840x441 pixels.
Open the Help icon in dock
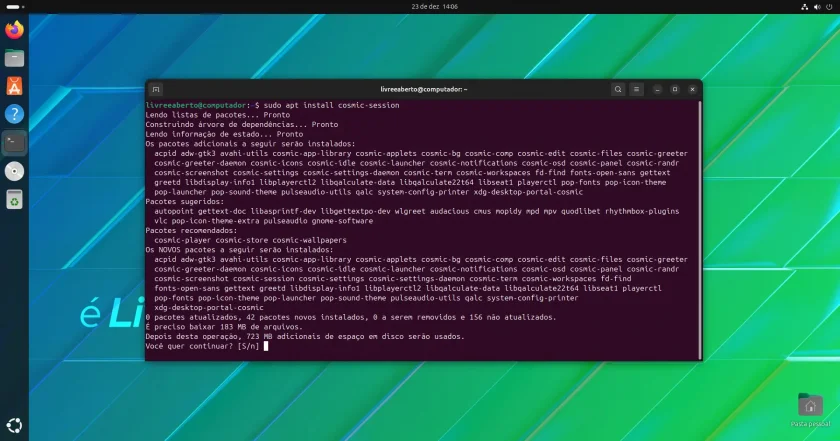pos(14,114)
